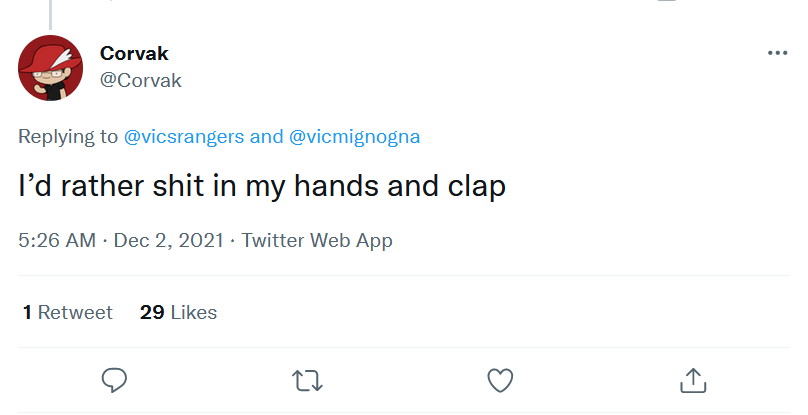Click the Replying to label
The height and width of the screenshot is (415, 808).
pos(68,137)
